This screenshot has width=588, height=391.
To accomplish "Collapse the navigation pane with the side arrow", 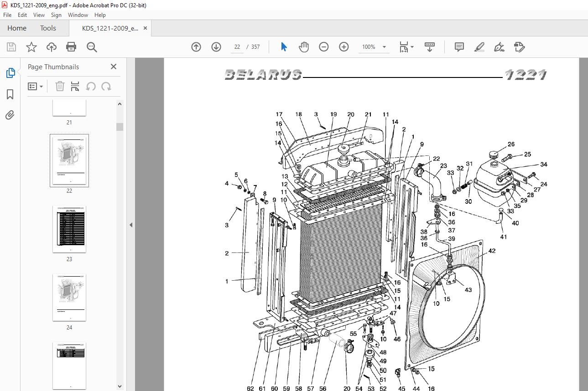I will click(131, 225).
